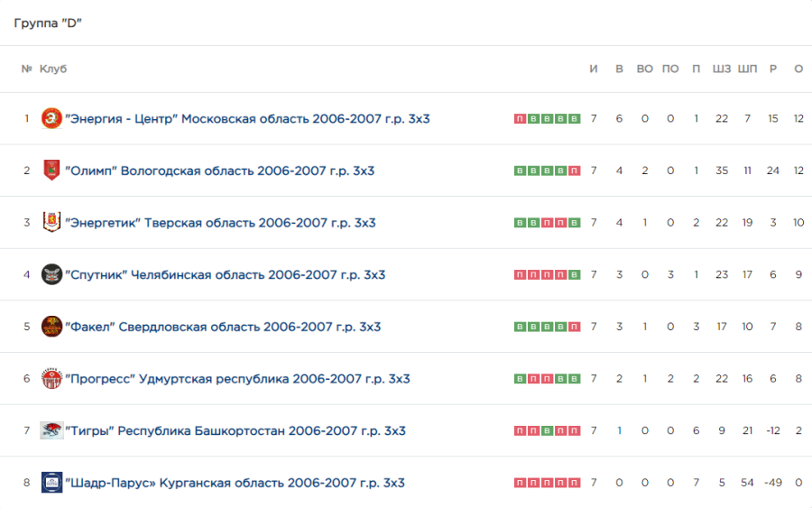Open "Факел" Свердловская область team link
812x508 pixels.
click(223, 327)
